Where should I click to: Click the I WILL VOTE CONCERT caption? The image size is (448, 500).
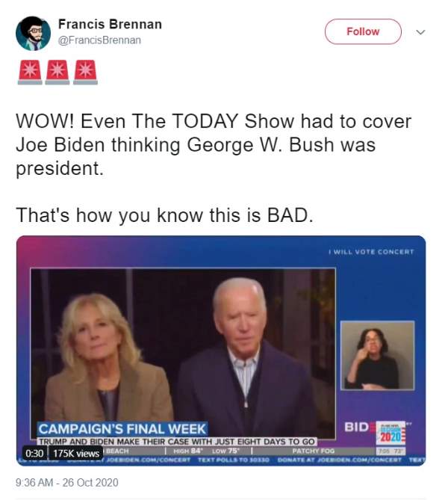(372, 252)
